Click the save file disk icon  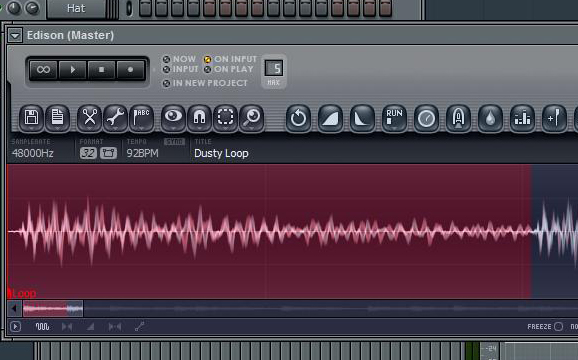tap(31, 118)
